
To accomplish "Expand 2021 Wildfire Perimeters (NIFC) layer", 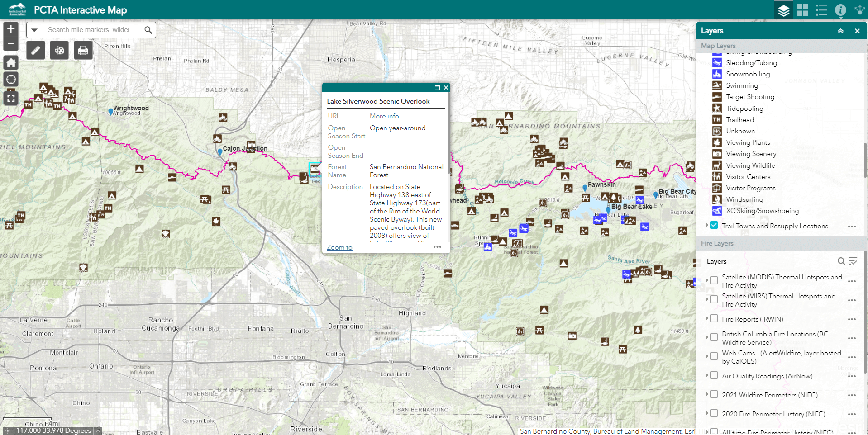I will (x=707, y=394).
